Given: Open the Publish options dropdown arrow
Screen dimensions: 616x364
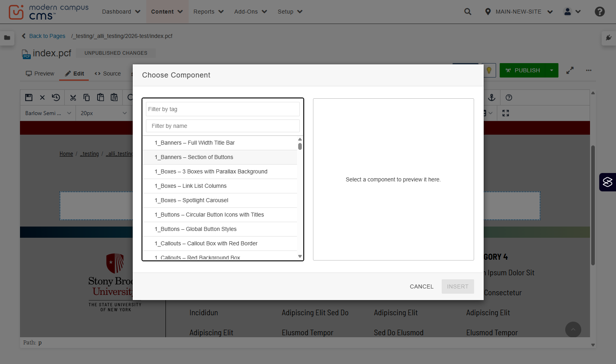Looking at the screenshot, I should coord(552,70).
